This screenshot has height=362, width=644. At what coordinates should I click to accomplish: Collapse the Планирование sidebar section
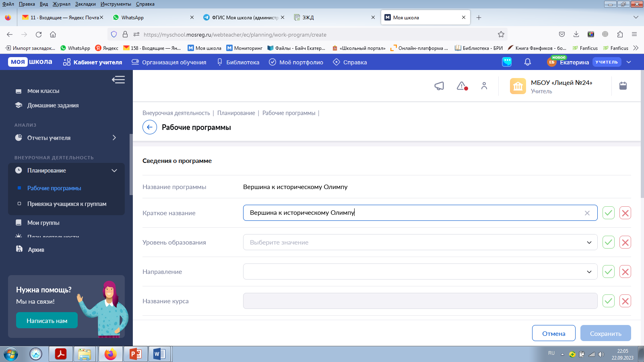(114, 171)
